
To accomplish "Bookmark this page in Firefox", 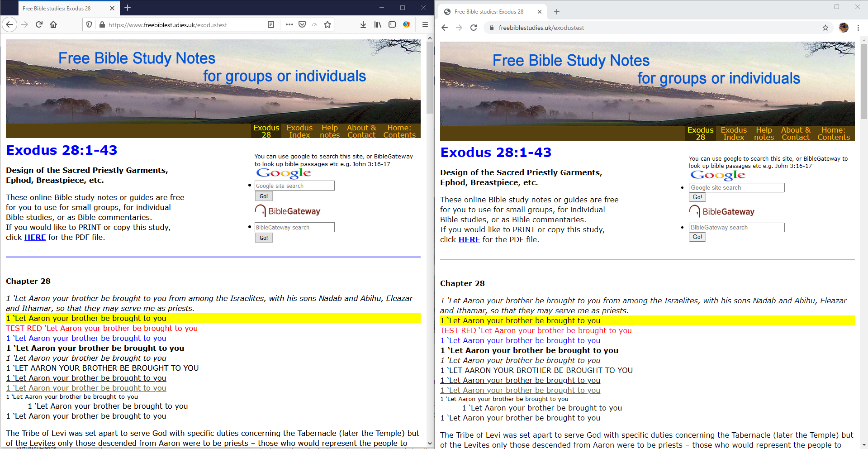I will click(327, 24).
